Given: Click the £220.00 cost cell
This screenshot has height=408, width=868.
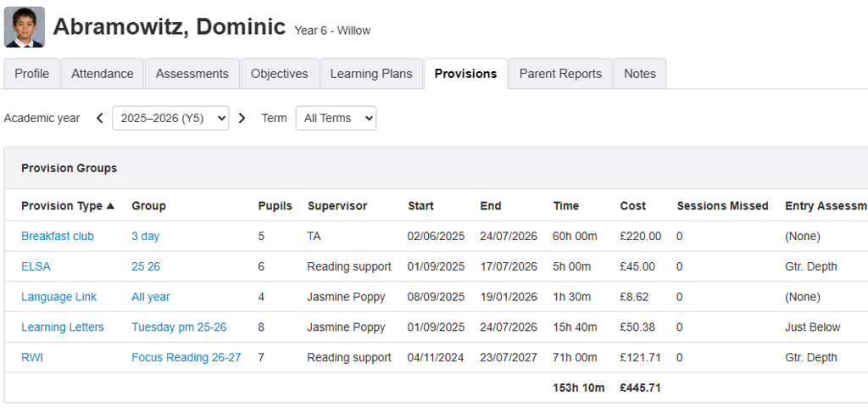Looking at the screenshot, I should tap(641, 237).
